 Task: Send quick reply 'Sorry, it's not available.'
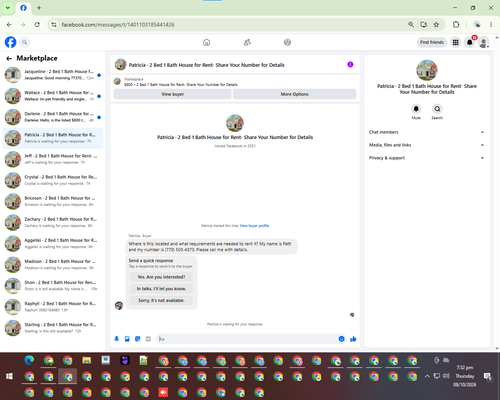point(161,300)
